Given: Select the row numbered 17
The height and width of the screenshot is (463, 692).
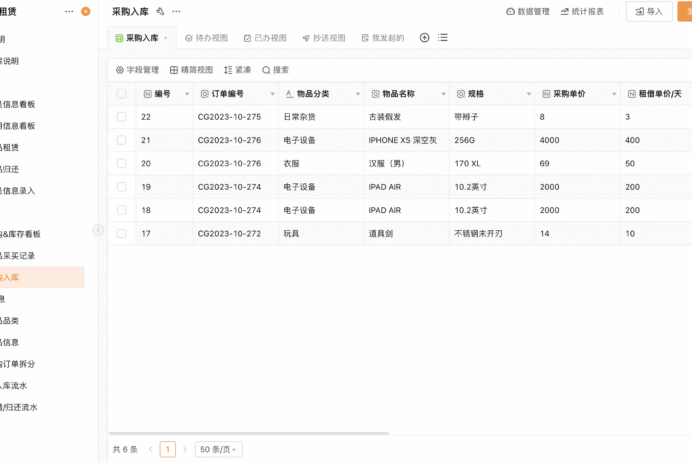Looking at the screenshot, I should tap(121, 233).
